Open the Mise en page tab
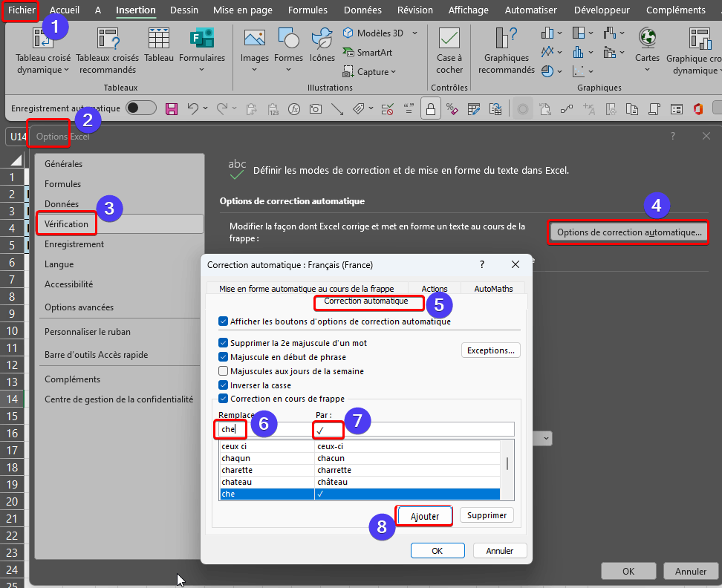 (x=243, y=10)
